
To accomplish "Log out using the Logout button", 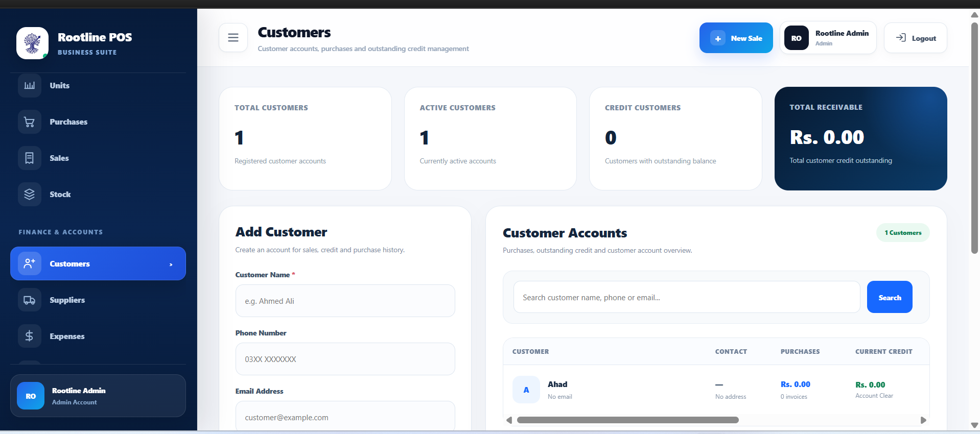I will pyautogui.click(x=916, y=38).
